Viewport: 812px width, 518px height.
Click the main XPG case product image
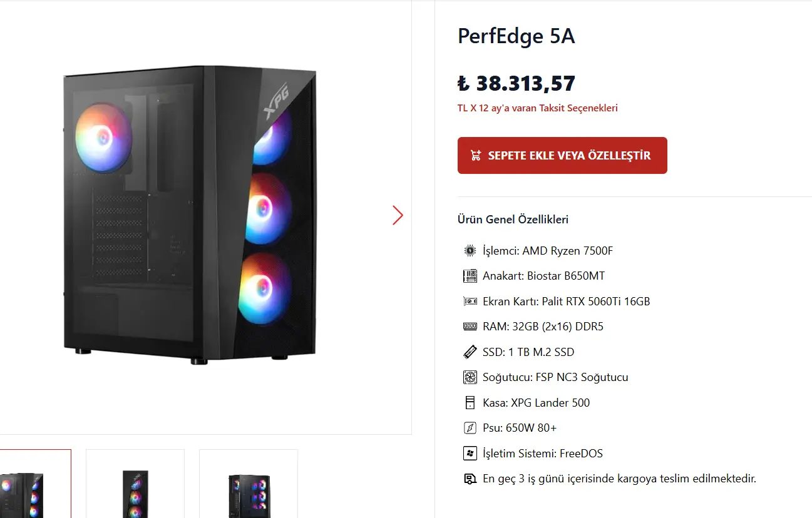(190, 215)
